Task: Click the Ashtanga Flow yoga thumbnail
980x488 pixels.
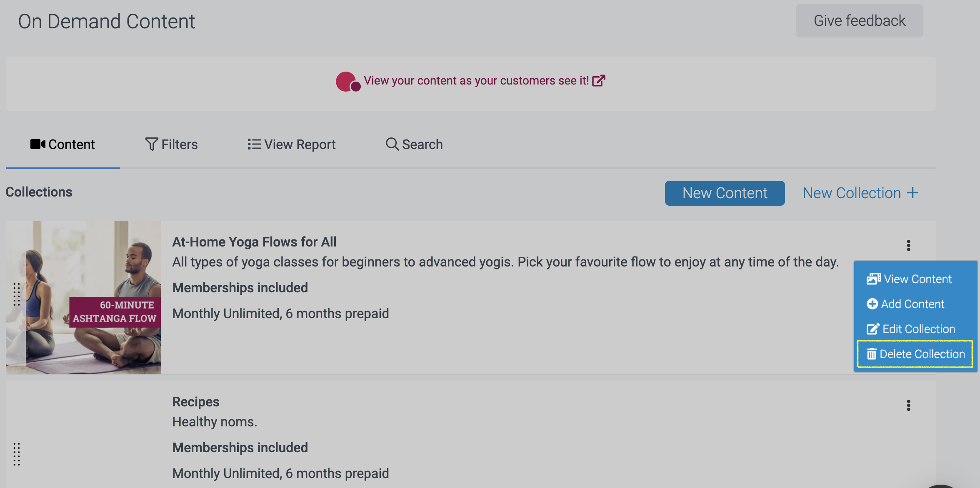Action: coord(83,297)
